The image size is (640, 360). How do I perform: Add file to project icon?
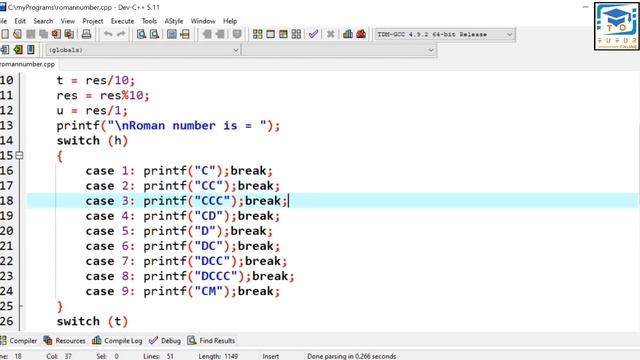pyautogui.click(x=207, y=34)
